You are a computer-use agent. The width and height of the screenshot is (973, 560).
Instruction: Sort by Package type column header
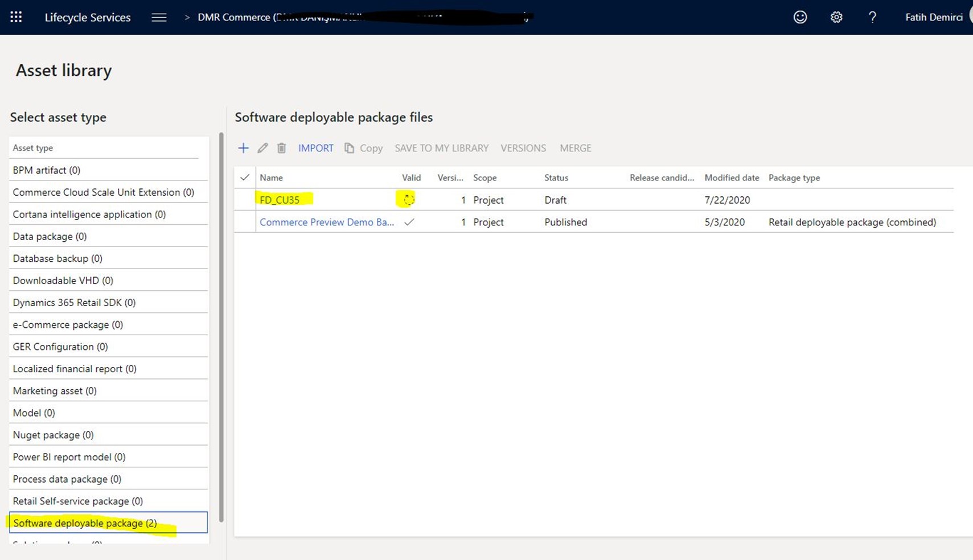click(794, 178)
